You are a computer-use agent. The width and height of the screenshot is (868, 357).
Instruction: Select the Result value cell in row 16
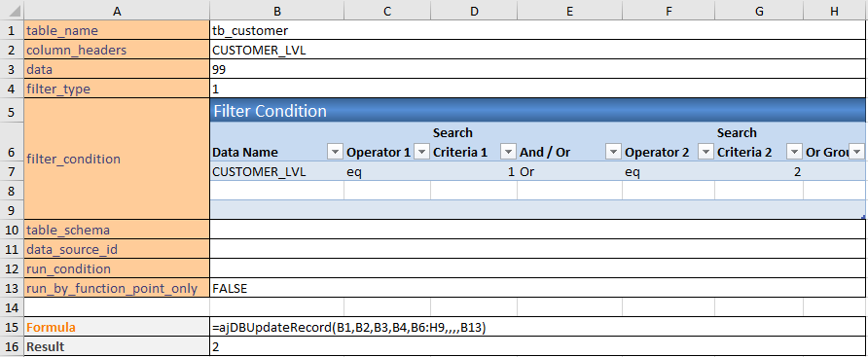coord(538,347)
